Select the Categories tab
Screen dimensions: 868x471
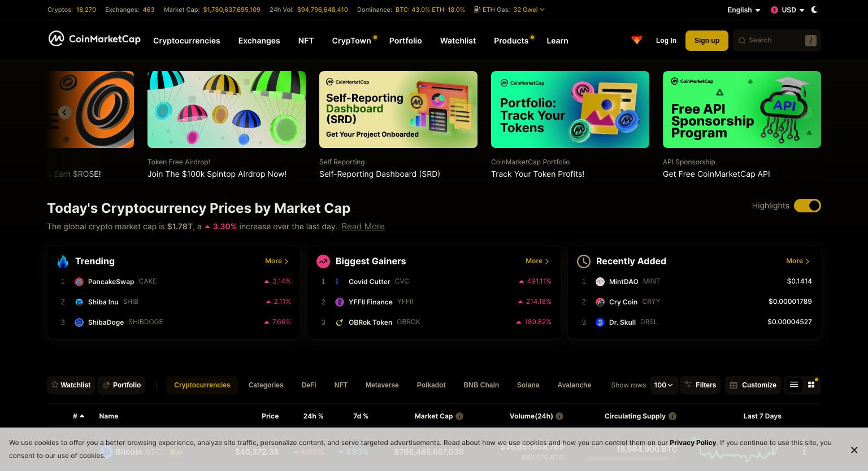[266, 385]
